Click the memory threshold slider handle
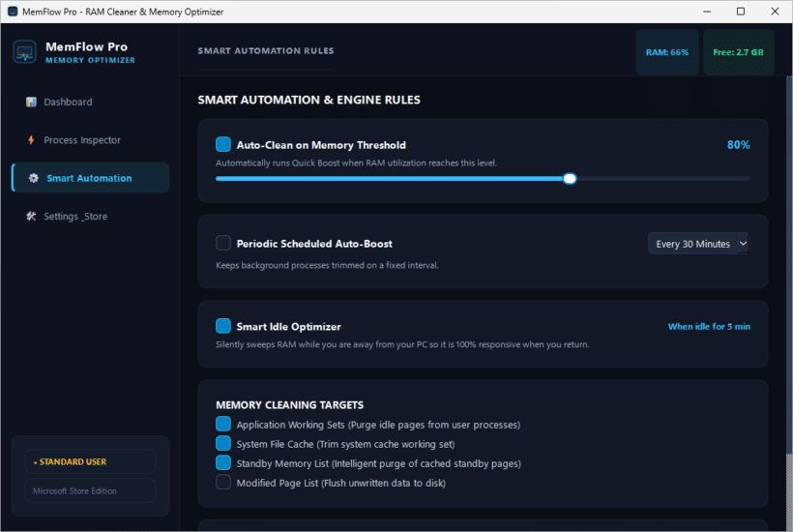Viewport: 793px width, 532px height. click(570, 179)
